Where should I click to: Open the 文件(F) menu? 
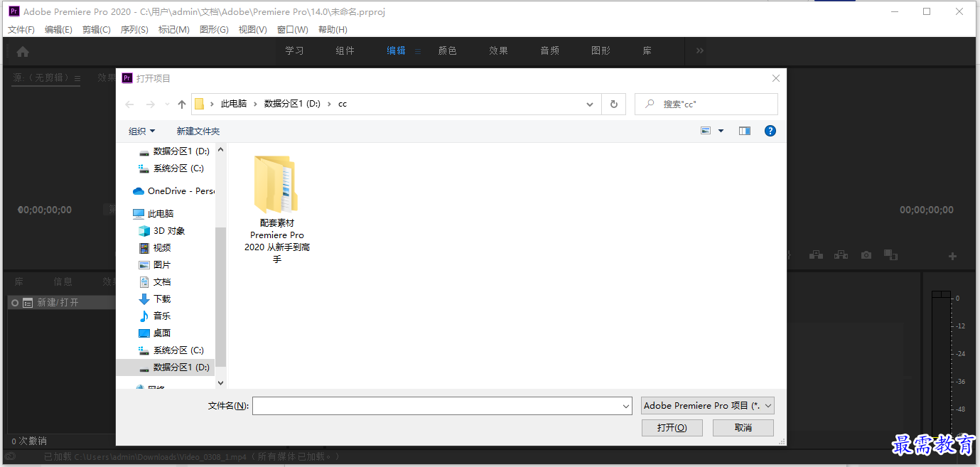point(21,29)
